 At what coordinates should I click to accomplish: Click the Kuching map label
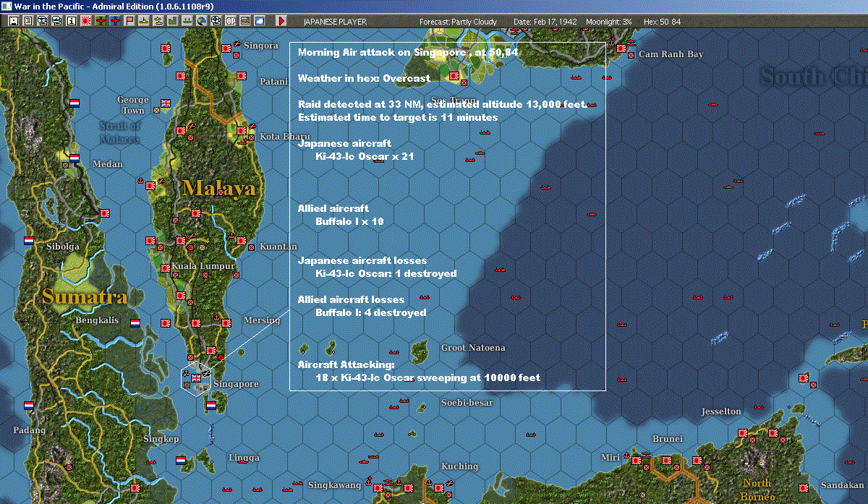coord(459,466)
